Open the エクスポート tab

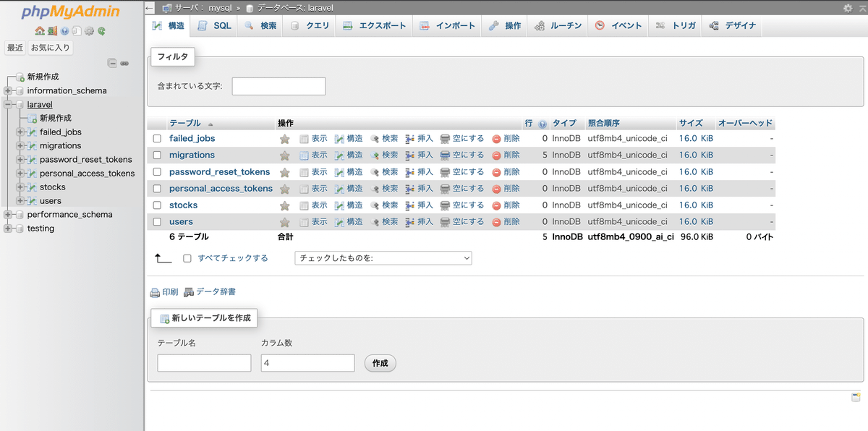tap(374, 26)
